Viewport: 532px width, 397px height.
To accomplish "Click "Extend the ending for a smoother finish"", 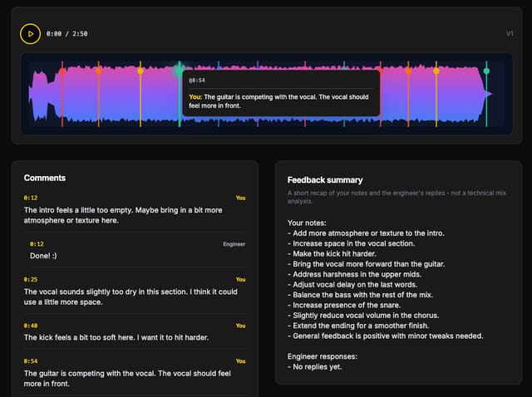I will 358,326.
